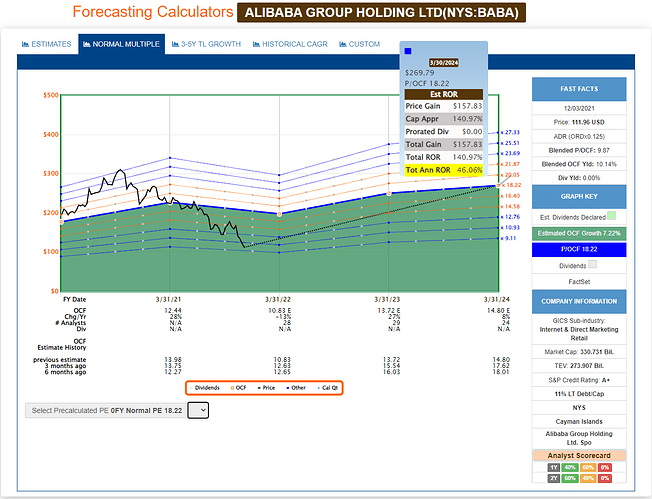
Task: Click the orange 60% badge in 1Y row
Action: click(588, 467)
